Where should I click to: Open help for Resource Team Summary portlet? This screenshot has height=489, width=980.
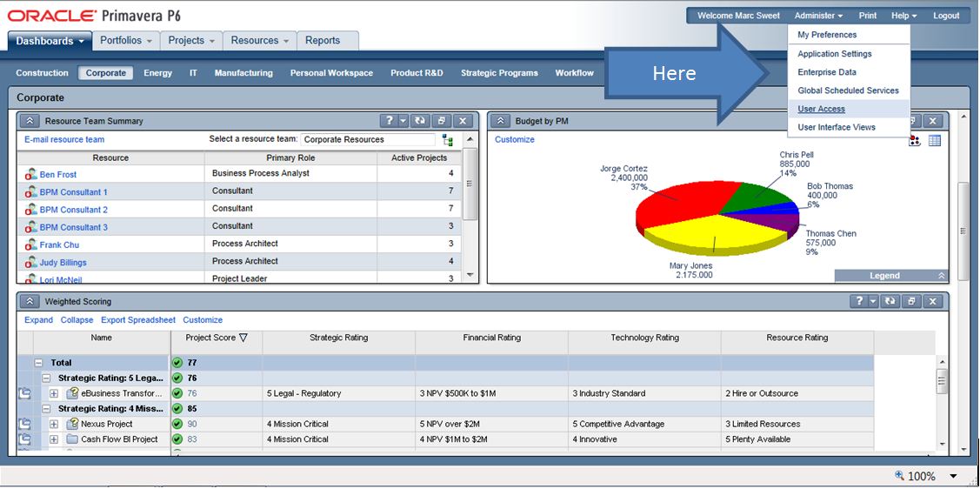[x=390, y=121]
